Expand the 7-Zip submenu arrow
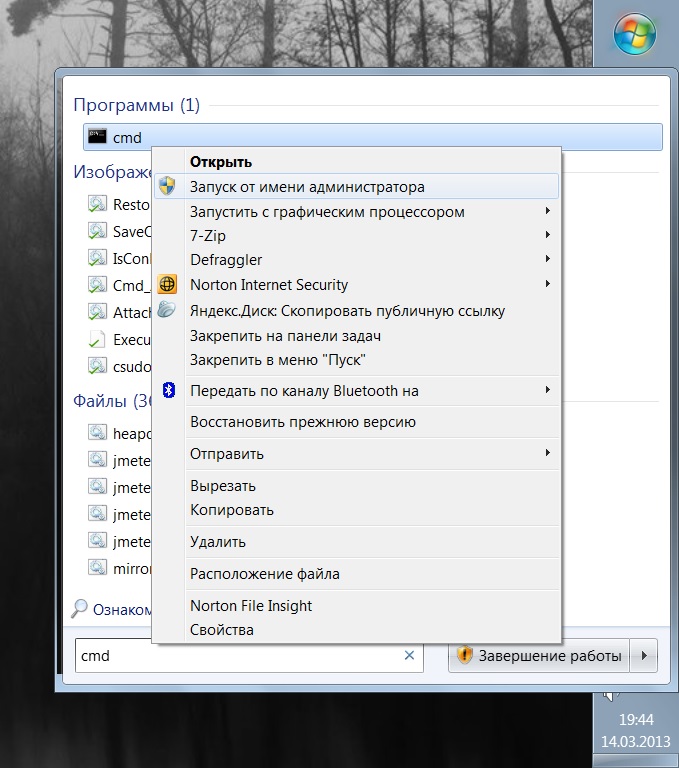 [548, 235]
